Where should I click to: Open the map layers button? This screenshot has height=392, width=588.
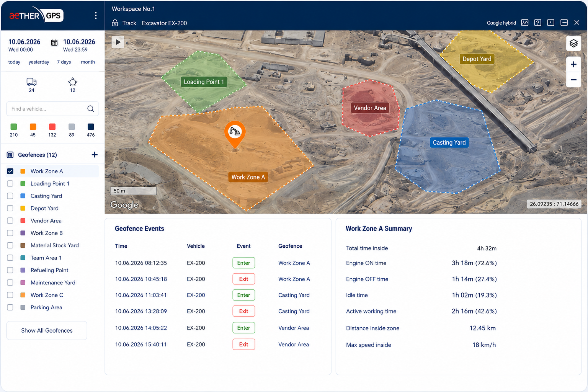tap(573, 43)
